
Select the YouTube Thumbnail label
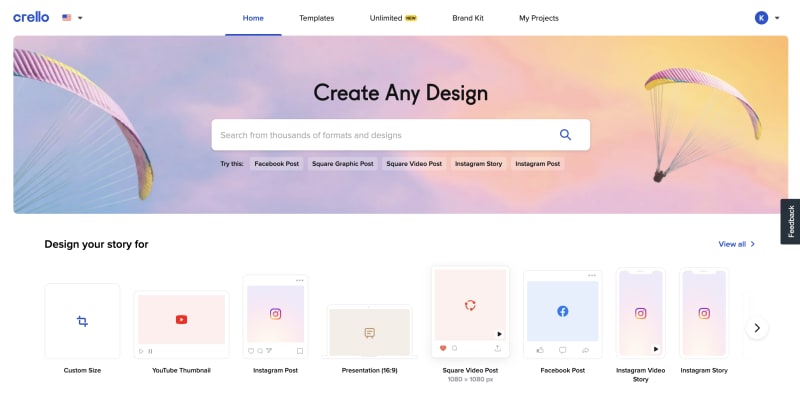coord(181,370)
